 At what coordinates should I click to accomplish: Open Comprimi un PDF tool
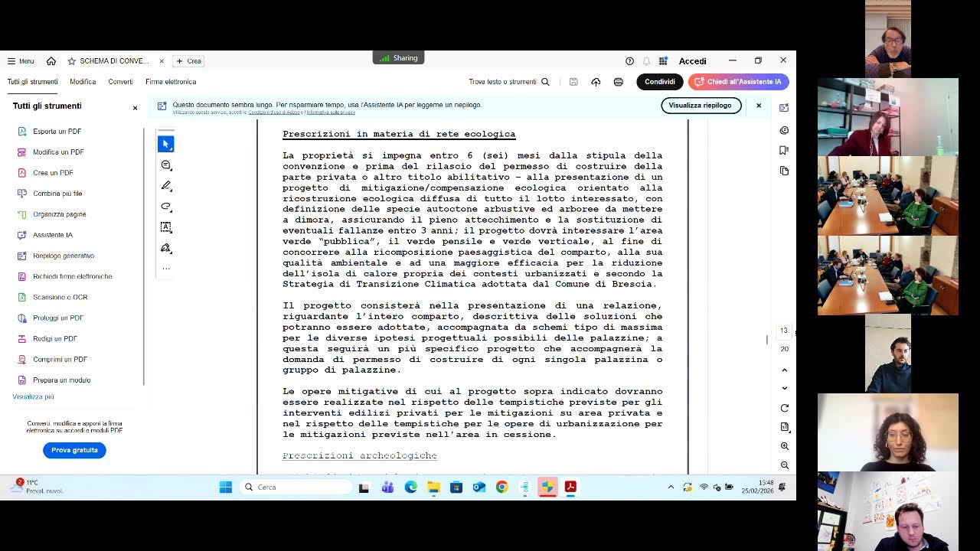coord(60,359)
